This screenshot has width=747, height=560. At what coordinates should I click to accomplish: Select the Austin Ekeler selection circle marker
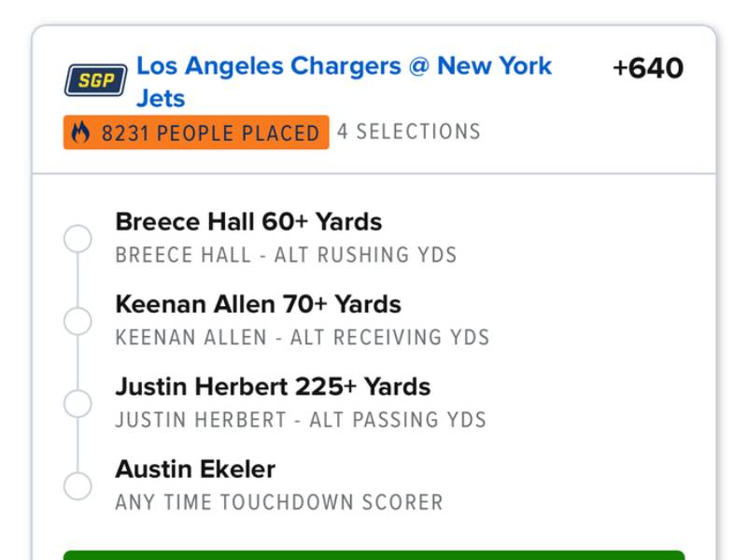(x=78, y=486)
